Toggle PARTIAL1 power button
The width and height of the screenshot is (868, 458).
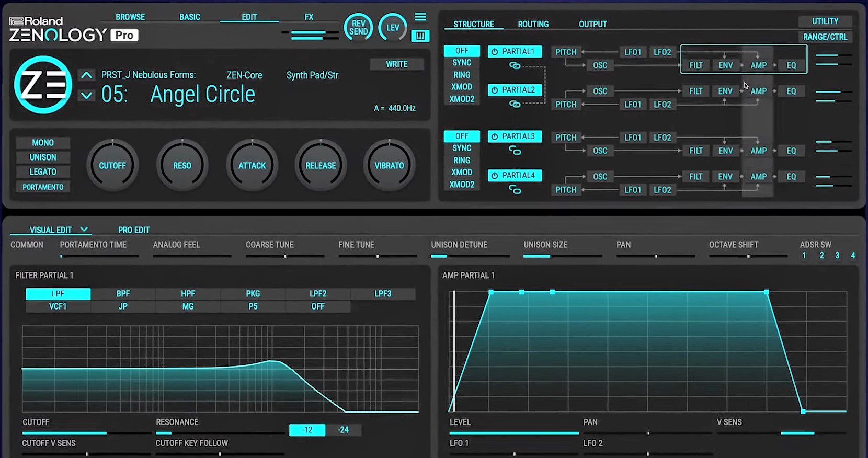pyautogui.click(x=495, y=52)
